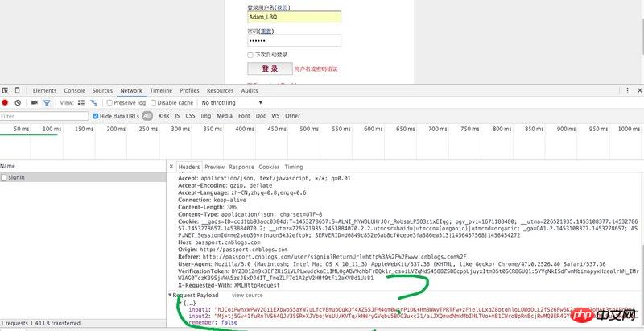This screenshot has width=644, height=331.
Task: Filter requests by Font
Action: (244, 116)
